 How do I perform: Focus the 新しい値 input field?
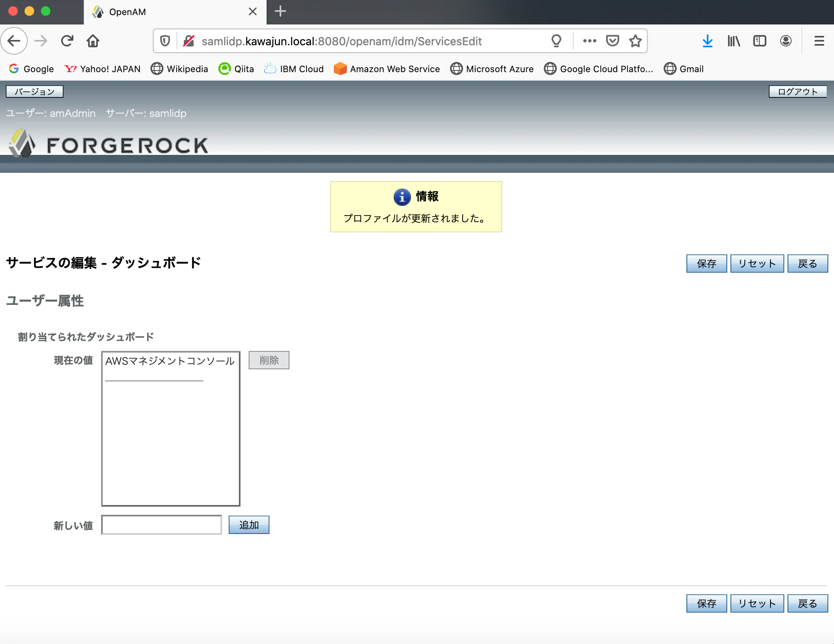pyautogui.click(x=161, y=525)
